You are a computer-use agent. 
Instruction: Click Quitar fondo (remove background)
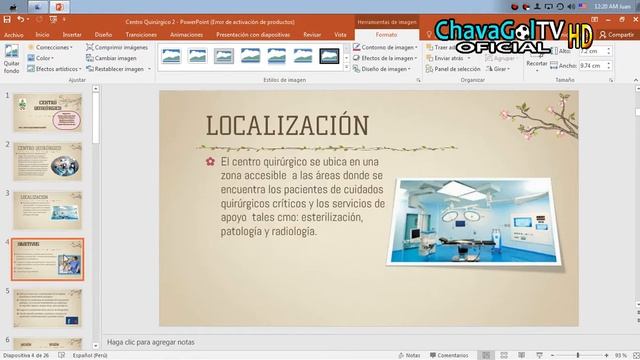pyautogui.click(x=11, y=59)
